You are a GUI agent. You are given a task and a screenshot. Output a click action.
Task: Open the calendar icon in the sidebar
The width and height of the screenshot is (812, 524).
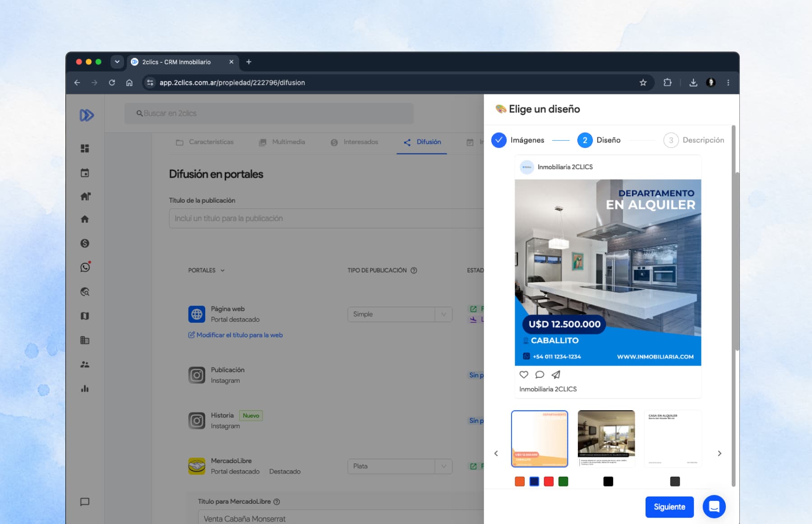(85, 172)
